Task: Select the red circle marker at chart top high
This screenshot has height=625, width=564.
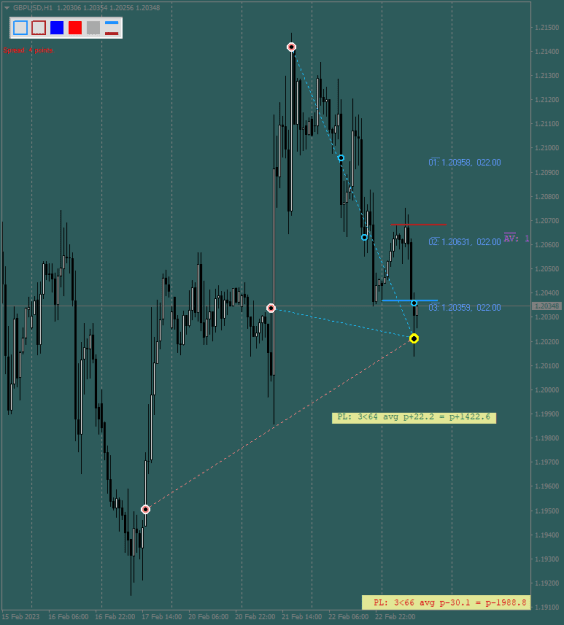Action: point(291,47)
